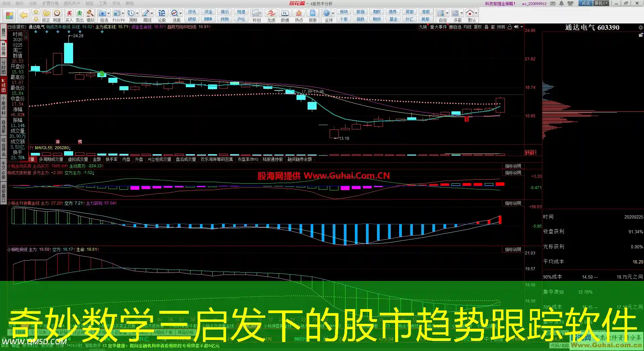Click the 港股 Hong Kong stocks button
This screenshot has height=351, width=644.
[x=426, y=12]
